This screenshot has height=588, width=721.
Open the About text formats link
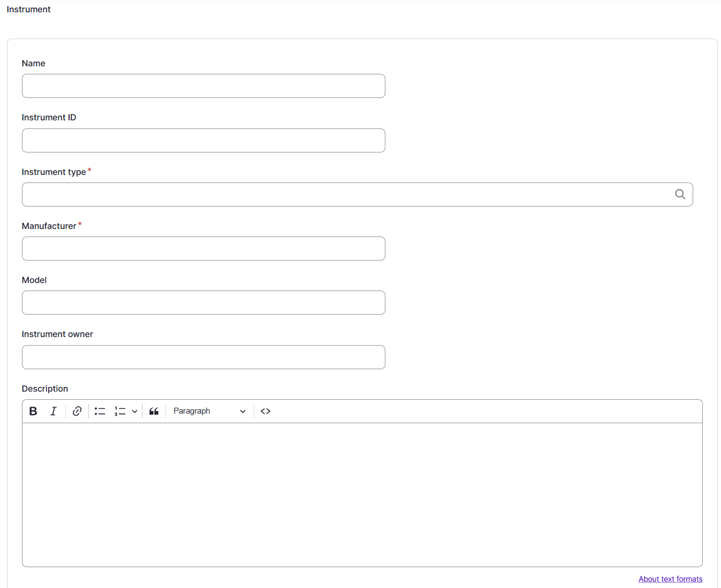tap(670, 579)
